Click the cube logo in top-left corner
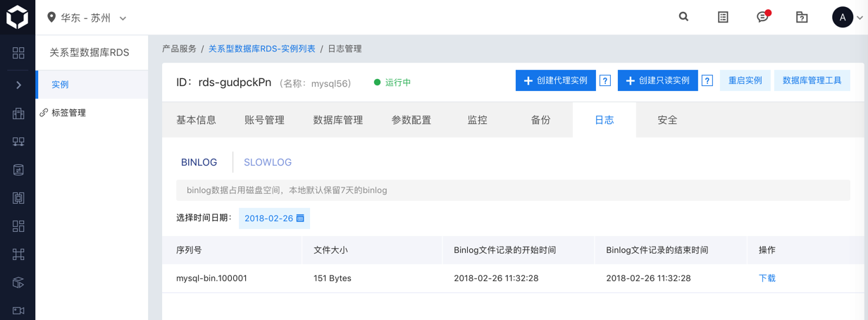 pyautogui.click(x=18, y=18)
